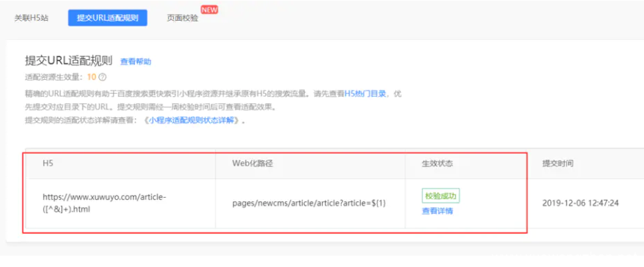Screen dimensions: 644x267
Task: Click the question mark icon beside 适配资源生效量
Action: pyautogui.click(x=102, y=77)
